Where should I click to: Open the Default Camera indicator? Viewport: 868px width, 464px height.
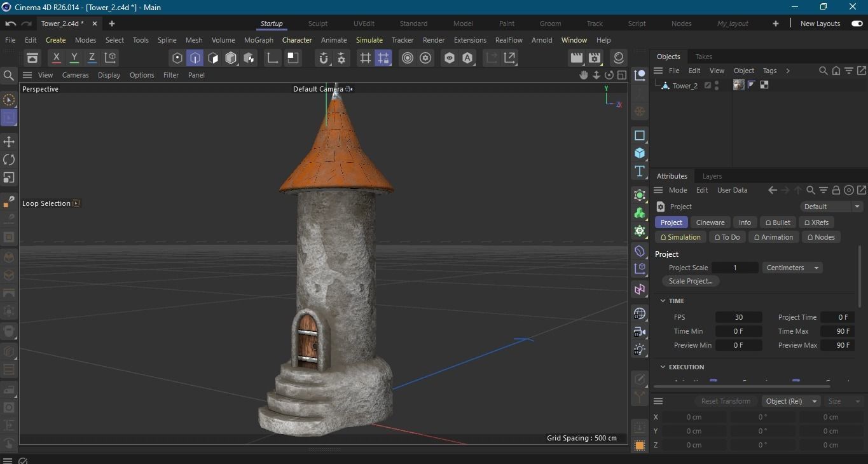click(322, 89)
